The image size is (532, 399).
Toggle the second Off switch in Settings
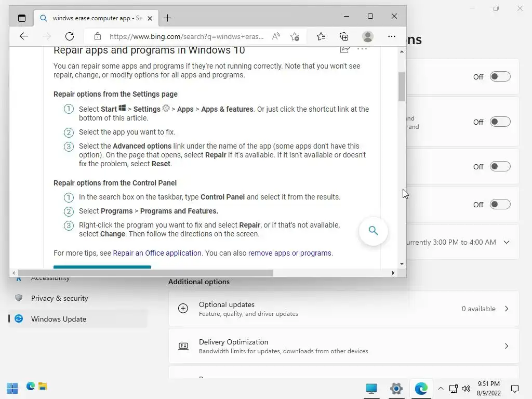pos(500,122)
